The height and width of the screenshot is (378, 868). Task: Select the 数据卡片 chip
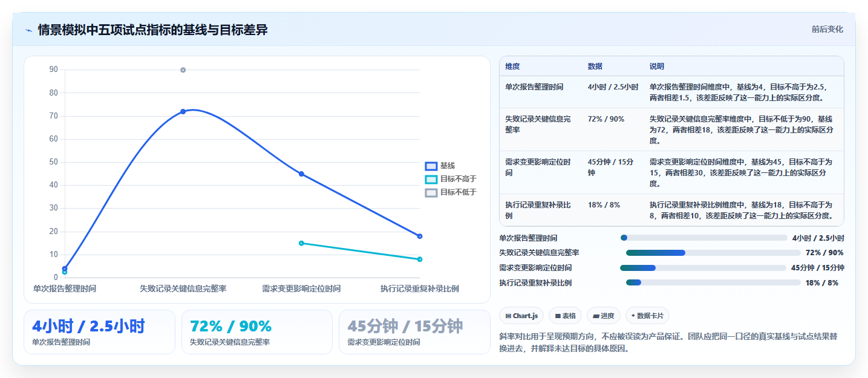[x=647, y=316]
